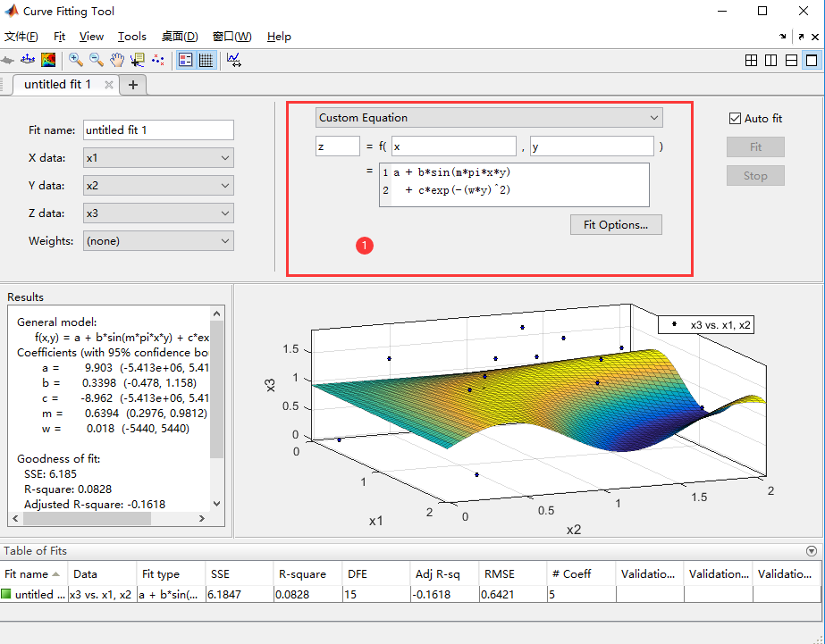Viewport: 825px width, 644px height.
Task: Open the Residuals plot from the toolbar
Action: pyautogui.click(x=28, y=60)
